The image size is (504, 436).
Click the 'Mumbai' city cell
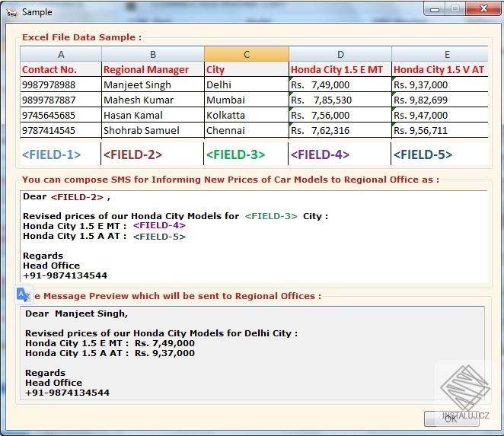(247, 100)
